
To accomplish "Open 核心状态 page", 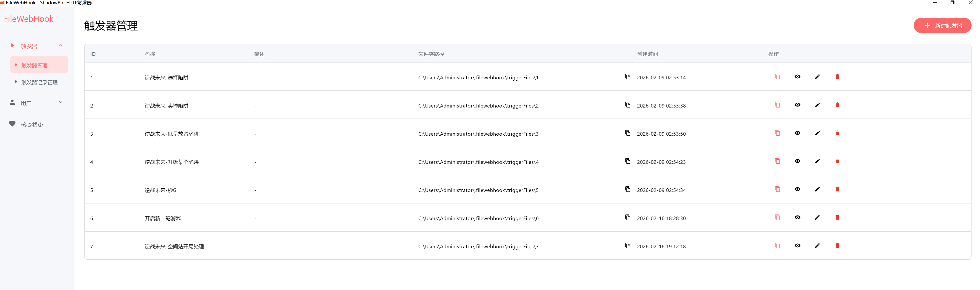I will 31,124.
